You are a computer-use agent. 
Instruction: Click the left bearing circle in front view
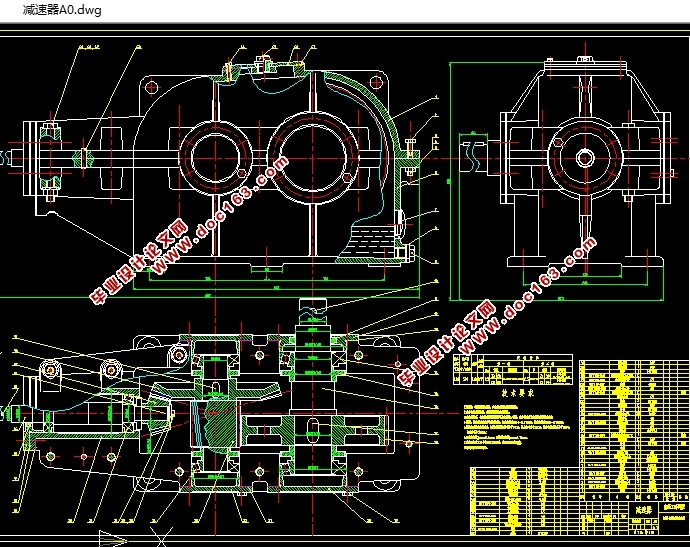point(215,158)
